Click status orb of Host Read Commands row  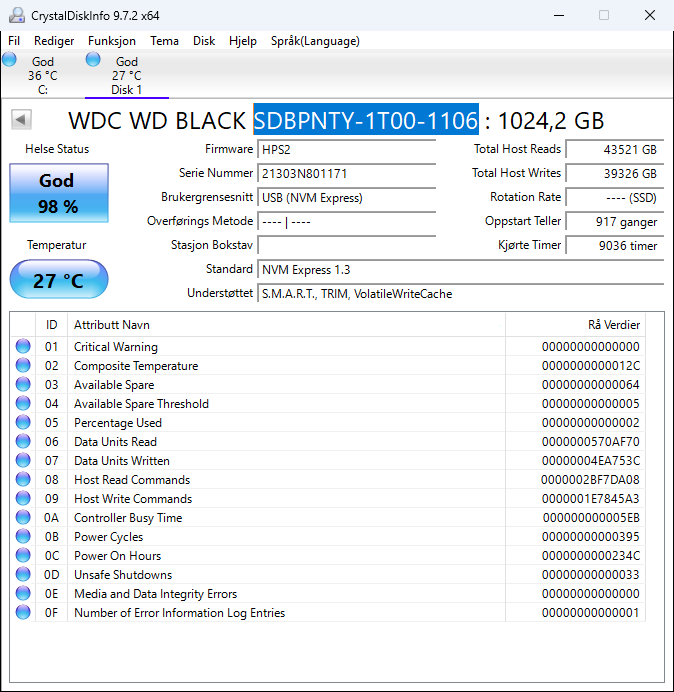click(x=23, y=479)
